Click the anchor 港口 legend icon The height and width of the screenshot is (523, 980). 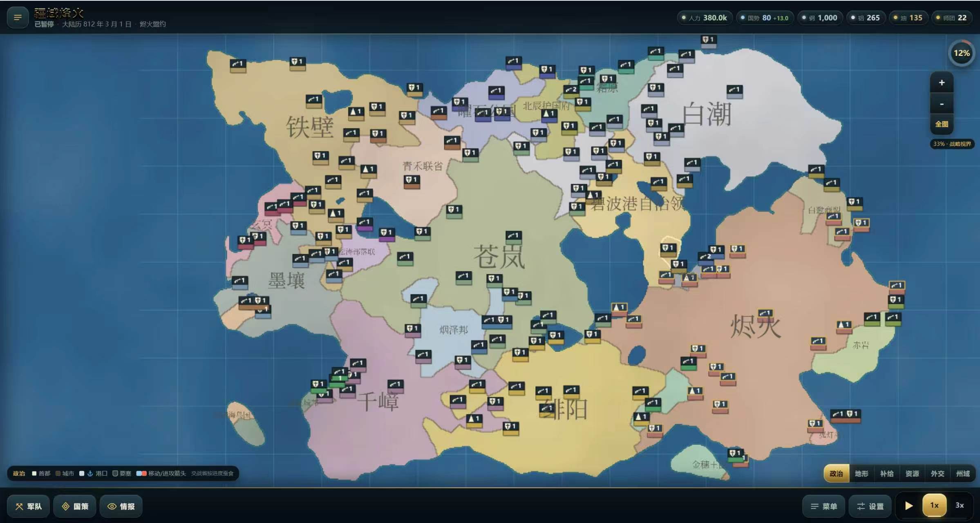pos(90,473)
